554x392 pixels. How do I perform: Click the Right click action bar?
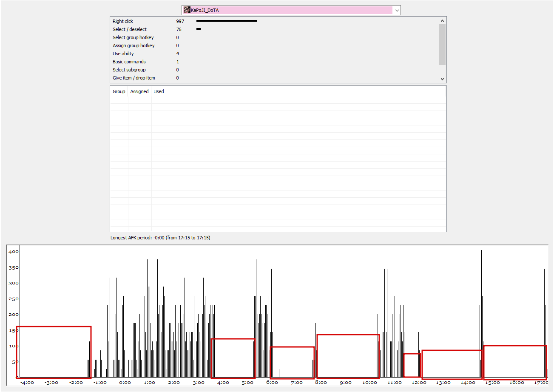click(x=227, y=21)
